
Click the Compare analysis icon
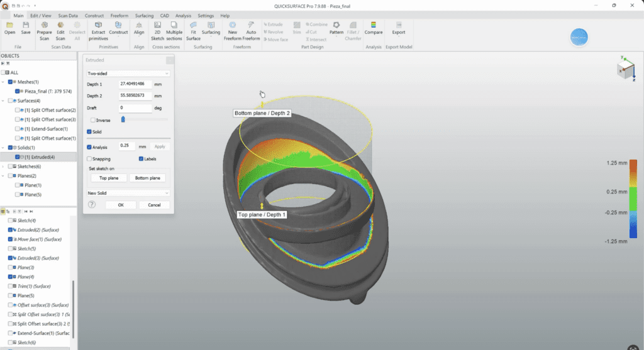pos(374,25)
